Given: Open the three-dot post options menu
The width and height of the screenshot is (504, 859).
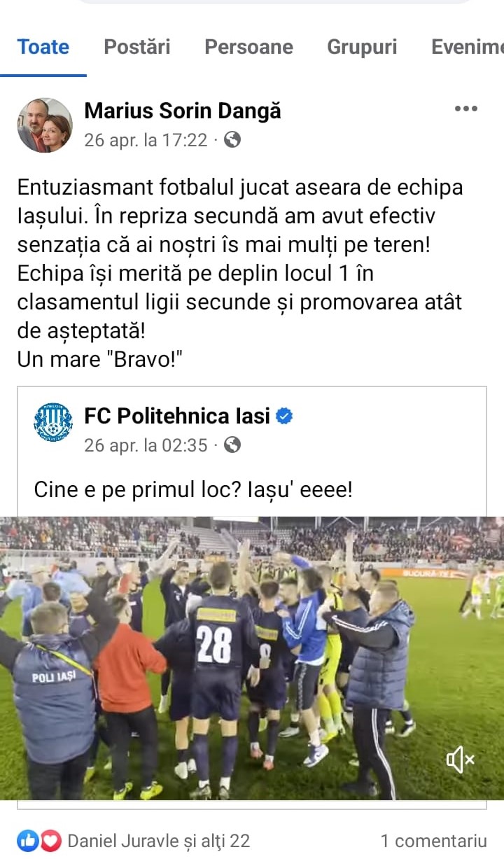Looking at the screenshot, I should pos(465,109).
